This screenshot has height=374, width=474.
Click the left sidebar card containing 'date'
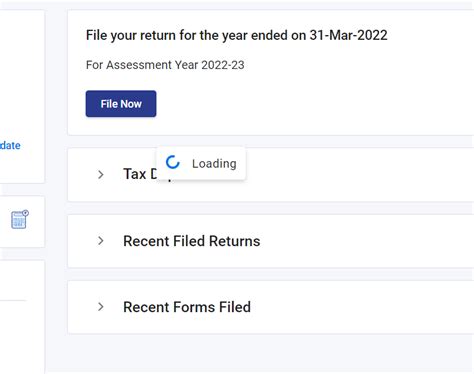click(22, 97)
